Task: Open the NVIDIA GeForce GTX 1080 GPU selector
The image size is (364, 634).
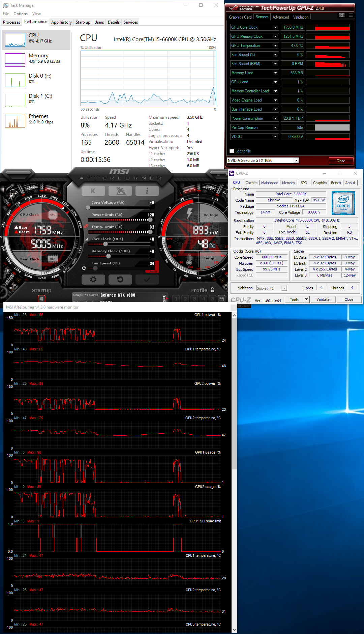Action: (263, 161)
